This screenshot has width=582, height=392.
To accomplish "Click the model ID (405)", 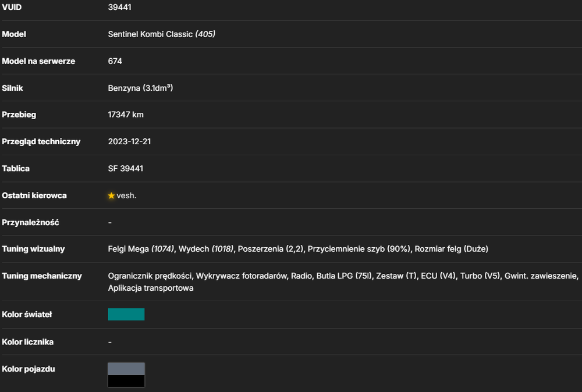I will click(205, 34).
